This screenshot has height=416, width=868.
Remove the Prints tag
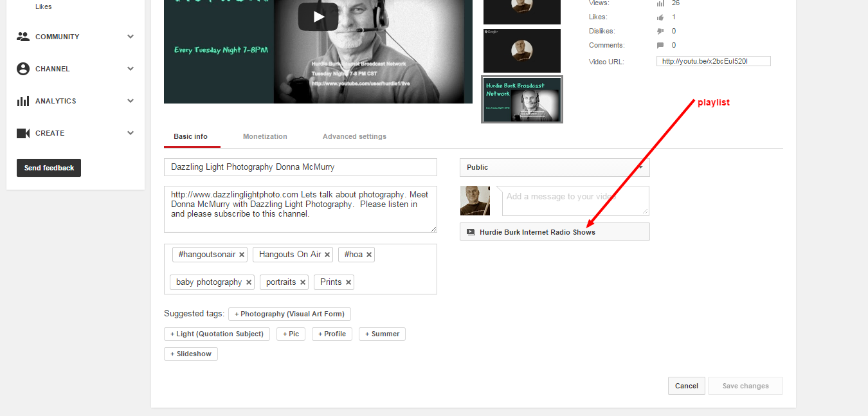click(x=348, y=282)
